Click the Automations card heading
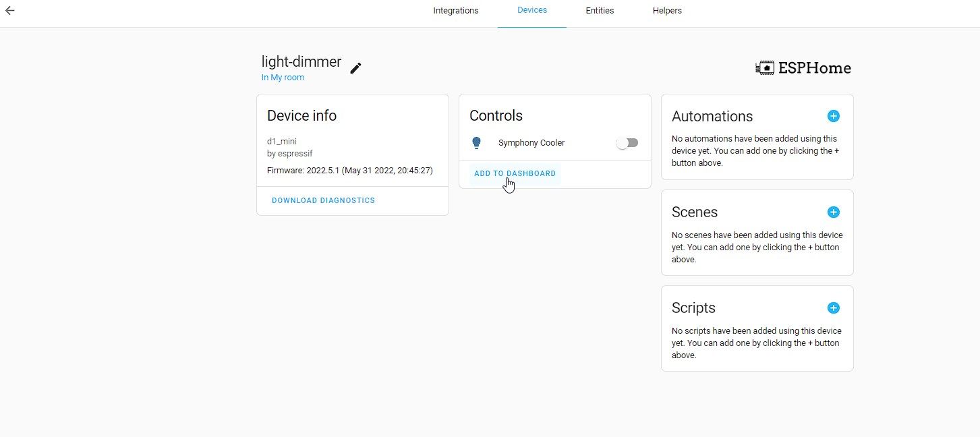Image resolution: width=980 pixels, height=437 pixels. [712, 116]
